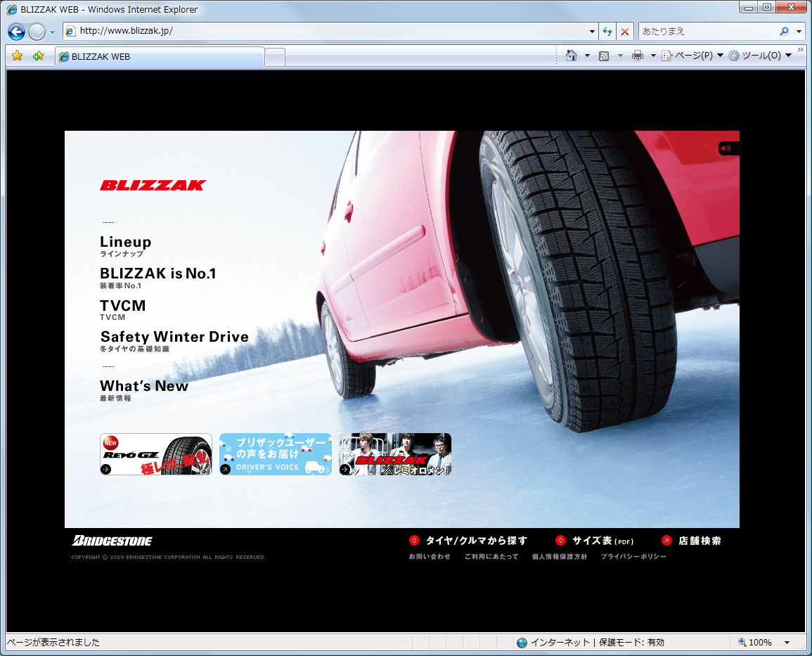
Task: Click the red icon beside サイズ表
Action: click(x=560, y=541)
